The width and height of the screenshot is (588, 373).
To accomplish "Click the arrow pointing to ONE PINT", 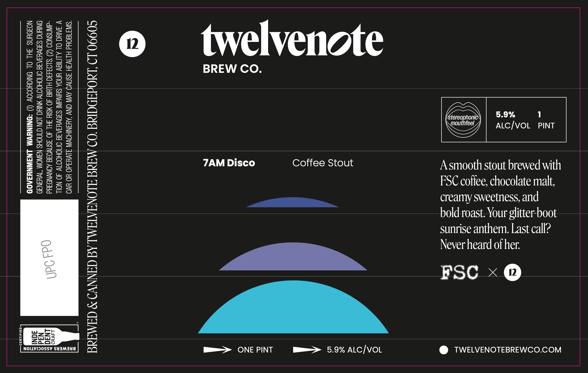I will 217,350.
